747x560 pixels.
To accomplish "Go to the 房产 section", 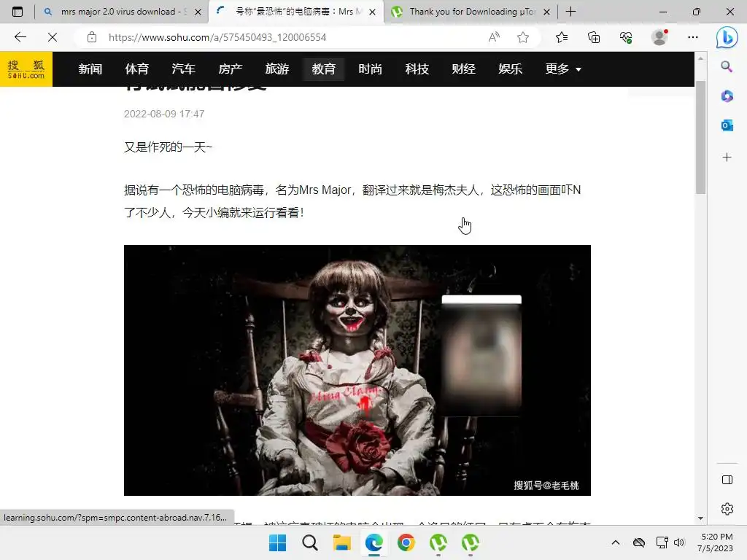I will click(230, 69).
